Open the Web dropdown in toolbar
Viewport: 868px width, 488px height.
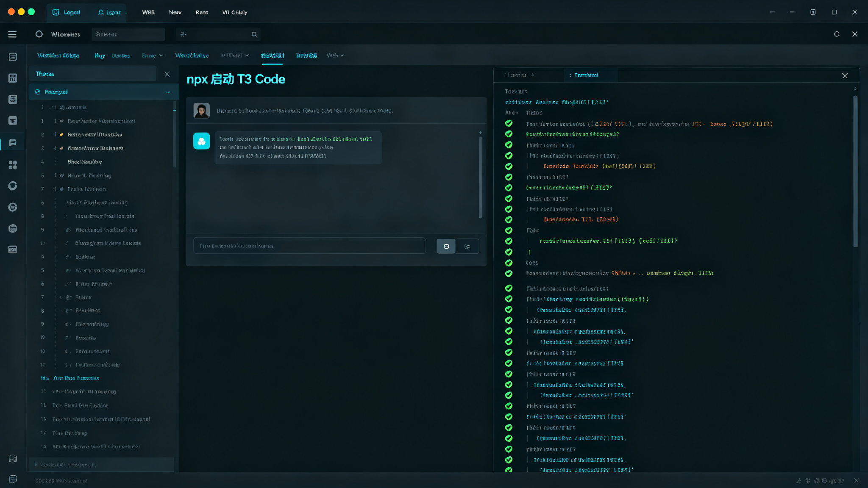pos(335,55)
